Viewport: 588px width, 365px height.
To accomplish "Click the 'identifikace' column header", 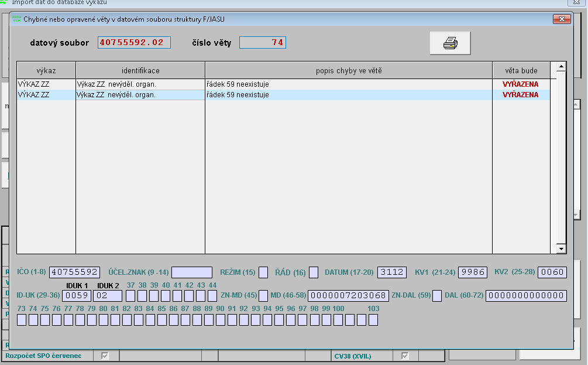I will tap(140, 70).
